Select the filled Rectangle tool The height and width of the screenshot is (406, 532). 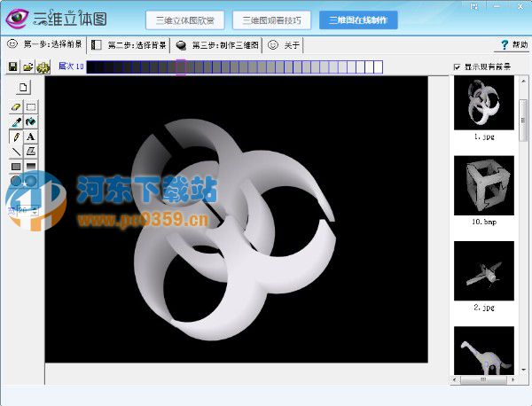(16, 166)
